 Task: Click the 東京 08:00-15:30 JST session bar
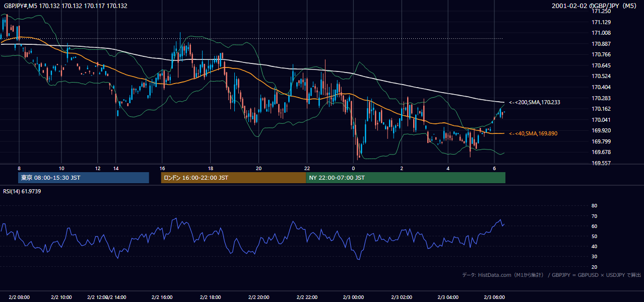84,178
